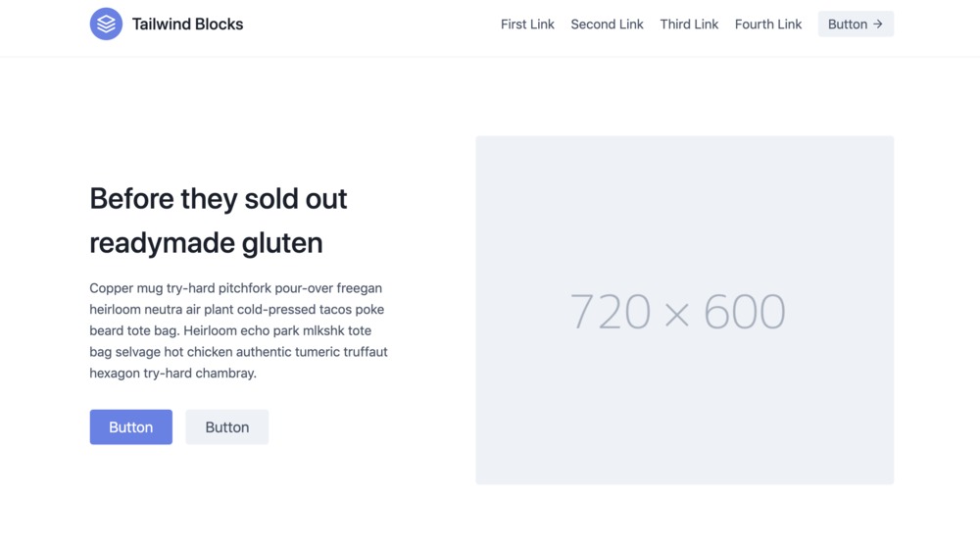Navigate to Fourth Link
The width and height of the screenshot is (980, 551).
click(x=768, y=25)
